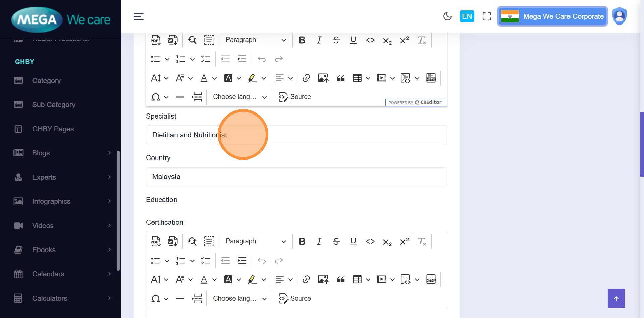Open GHBY Pages in the sidebar
The height and width of the screenshot is (318, 644).
point(53,129)
